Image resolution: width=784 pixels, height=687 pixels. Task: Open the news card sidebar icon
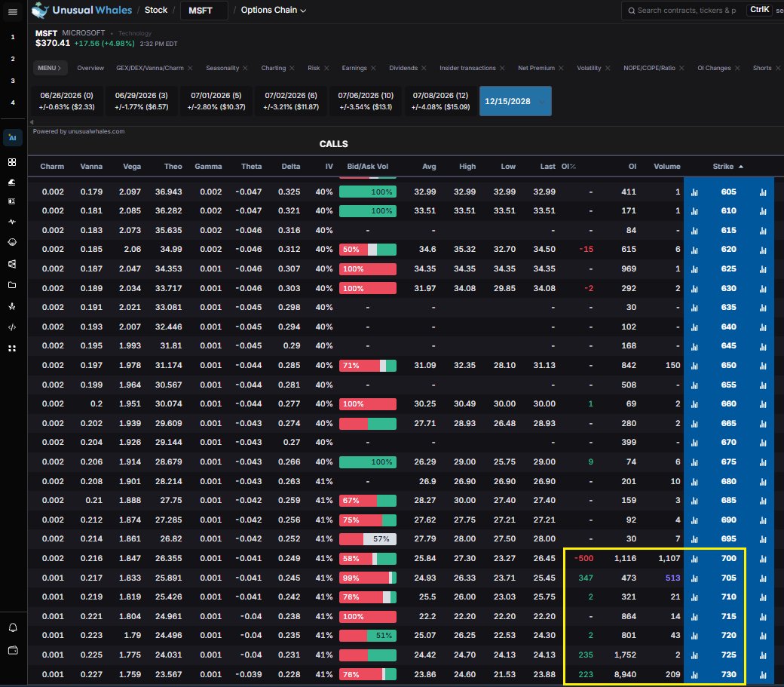[13, 201]
